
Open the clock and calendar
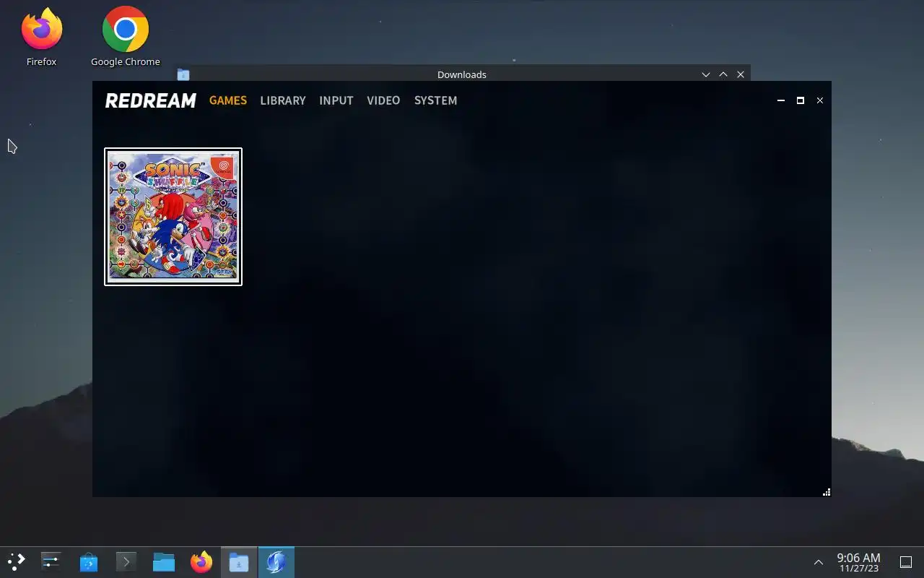pos(858,562)
